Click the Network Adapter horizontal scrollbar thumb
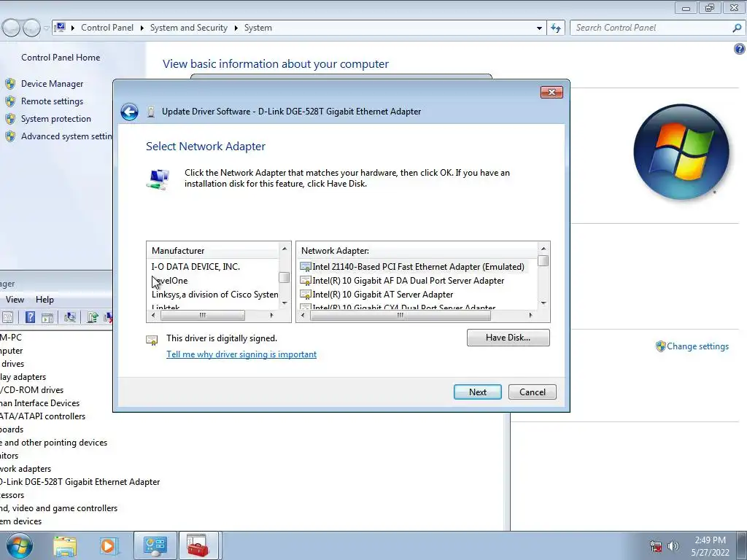The image size is (747, 560). (x=400, y=315)
